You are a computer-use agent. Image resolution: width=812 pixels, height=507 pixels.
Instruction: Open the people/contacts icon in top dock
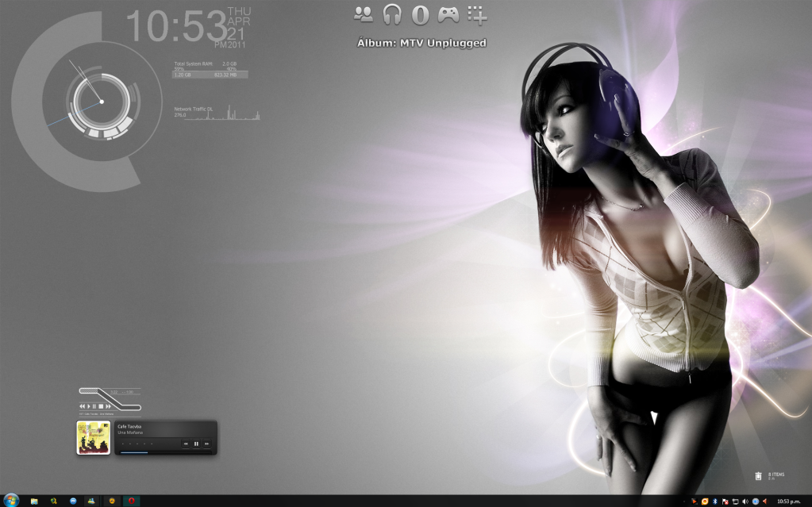coord(364,14)
